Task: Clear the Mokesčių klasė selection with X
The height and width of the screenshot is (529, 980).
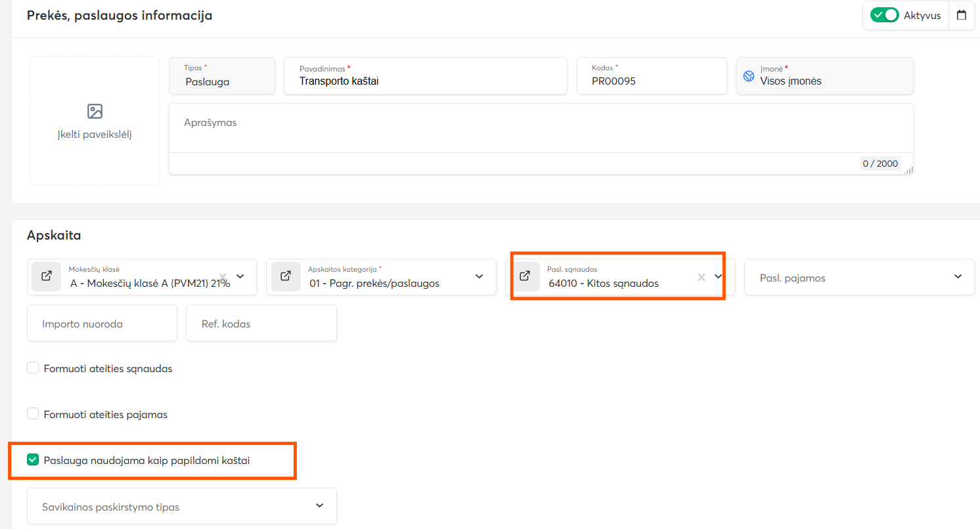Action: [223, 276]
